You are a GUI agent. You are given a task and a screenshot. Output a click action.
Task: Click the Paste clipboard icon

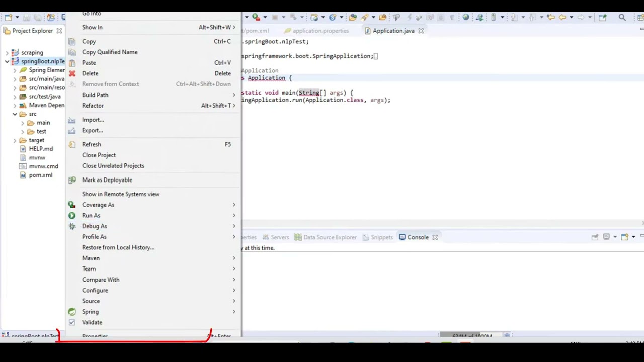coord(72,63)
